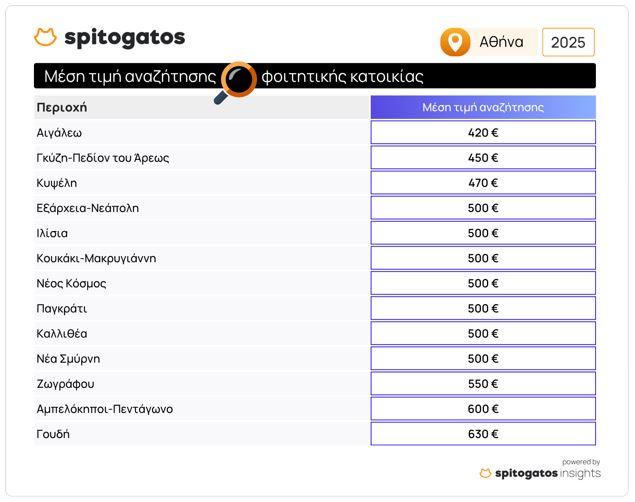Click the Εξάρχεια-Νεάπολη area name
This screenshot has height=502, width=635.
87,208
